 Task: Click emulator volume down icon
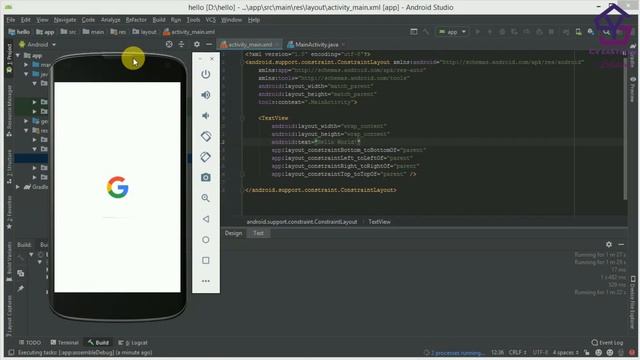[206, 116]
